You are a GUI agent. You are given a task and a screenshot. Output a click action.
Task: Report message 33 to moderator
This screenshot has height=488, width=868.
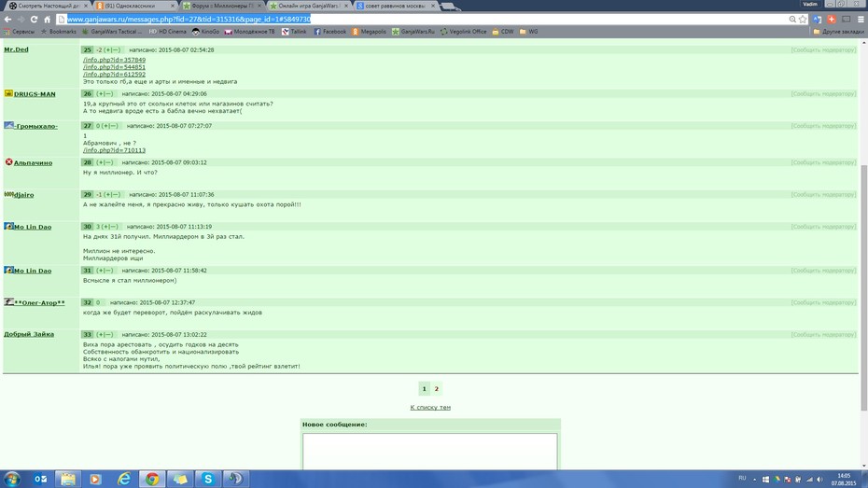(823, 335)
